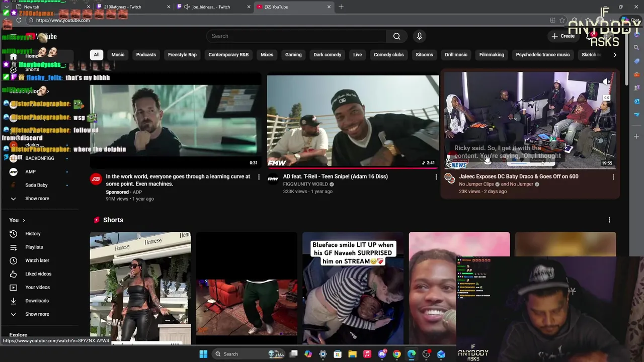This screenshot has height=362, width=644.
Task: Open ADP channel avatar on sponsored video
Action: (x=96, y=178)
